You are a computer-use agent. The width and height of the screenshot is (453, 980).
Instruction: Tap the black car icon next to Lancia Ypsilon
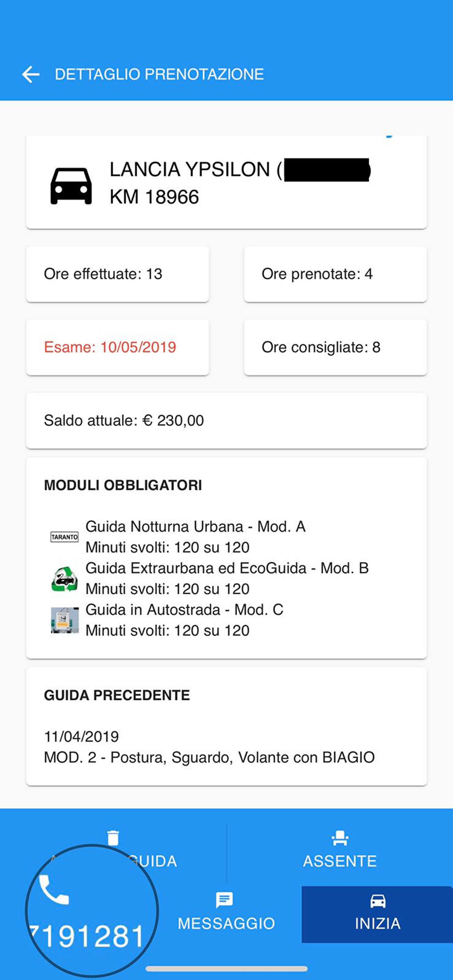pyautogui.click(x=71, y=186)
